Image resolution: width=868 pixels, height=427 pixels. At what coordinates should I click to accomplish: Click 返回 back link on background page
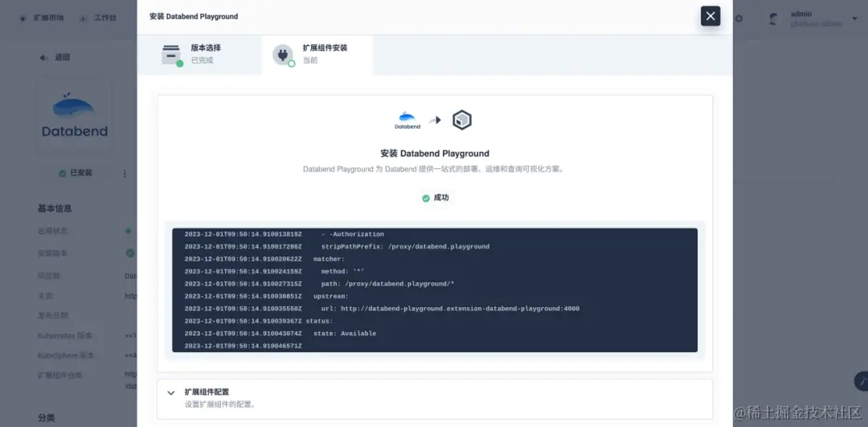point(62,58)
